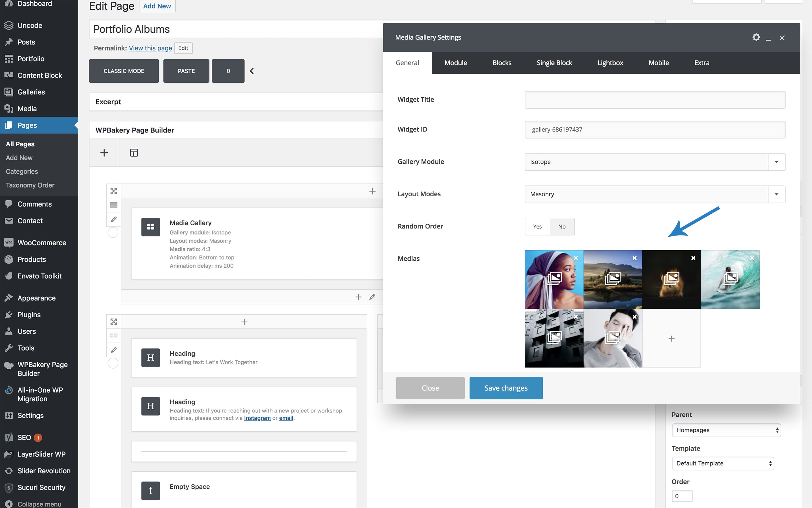Screen dimensions: 812x508
Task: Click the WPBakery add element plus icon
Action: 104,153
